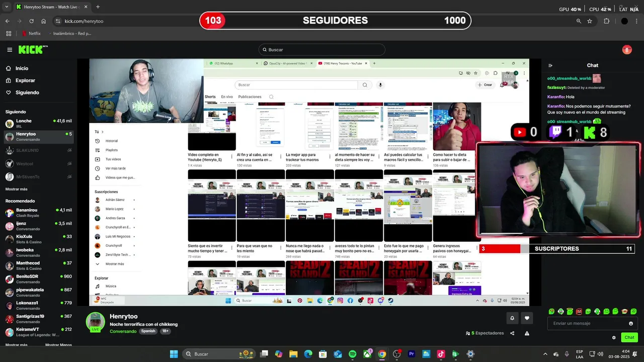Image resolution: width=644 pixels, height=362 pixels.
Task: Click the red angry emote above chat
Action: pos(579,312)
